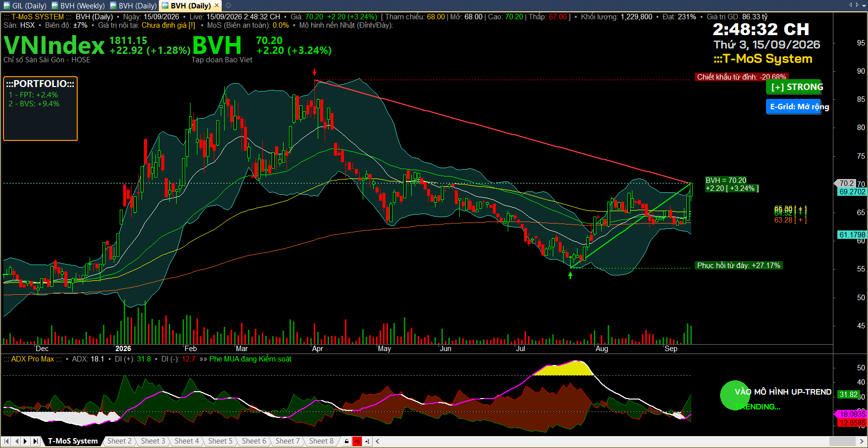868x448 pixels.
Task: Click the 70.2 price axis marker
Action: [846, 183]
